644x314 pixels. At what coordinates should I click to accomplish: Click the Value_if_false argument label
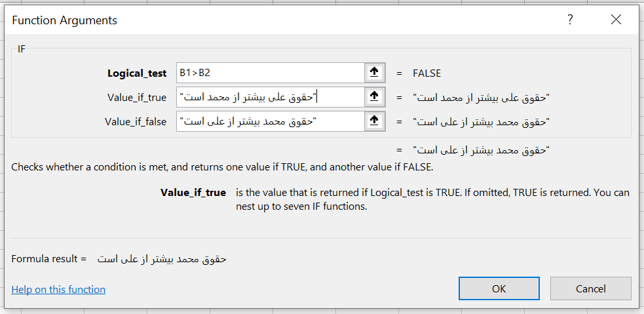(x=136, y=122)
